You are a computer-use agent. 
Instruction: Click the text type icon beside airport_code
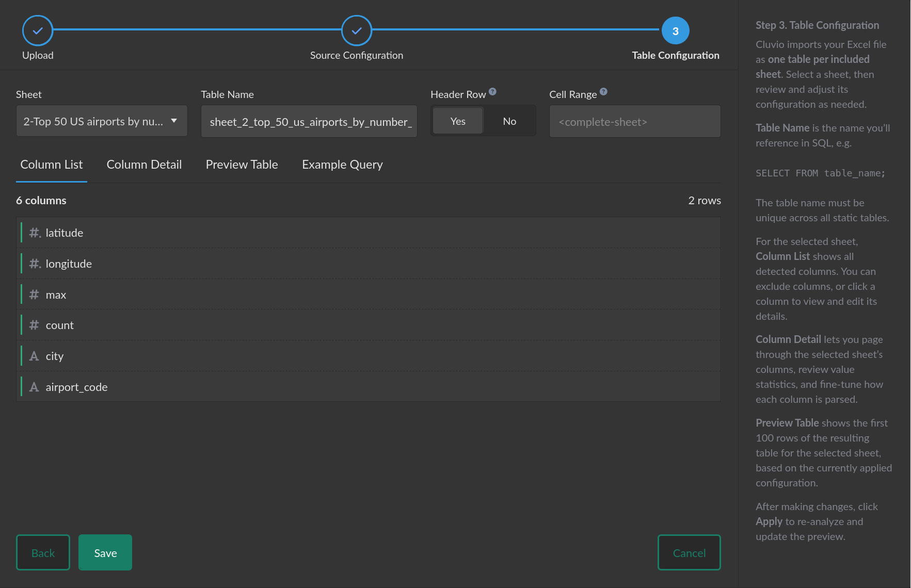point(34,387)
